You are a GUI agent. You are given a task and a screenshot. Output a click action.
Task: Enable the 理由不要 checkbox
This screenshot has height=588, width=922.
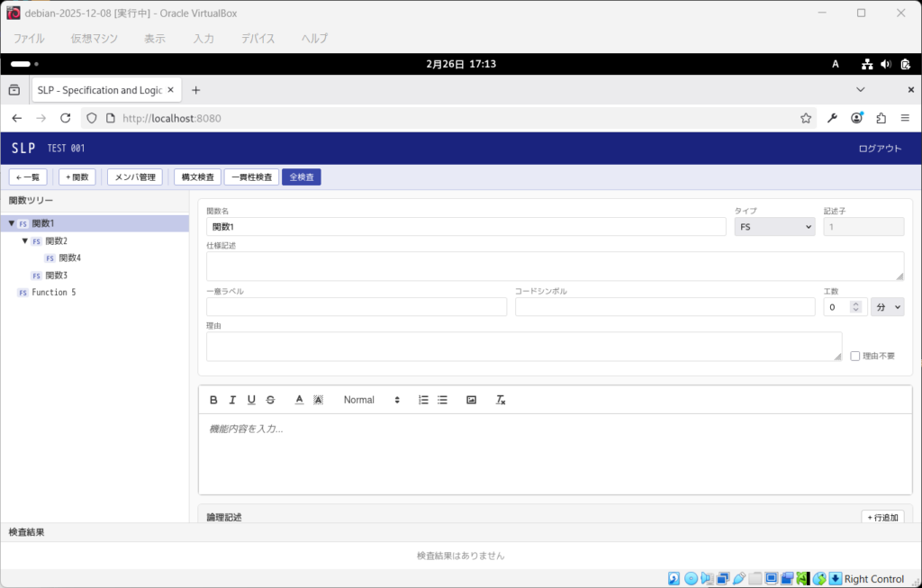pyautogui.click(x=855, y=356)
